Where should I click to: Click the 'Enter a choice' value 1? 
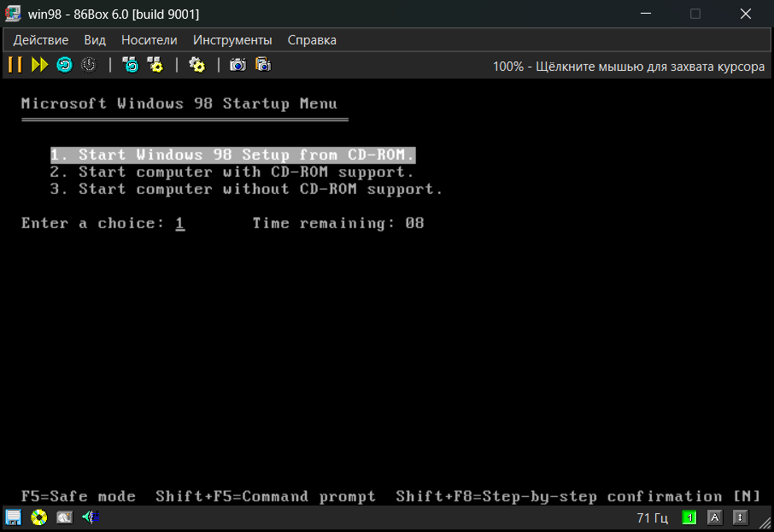[180, 224]
